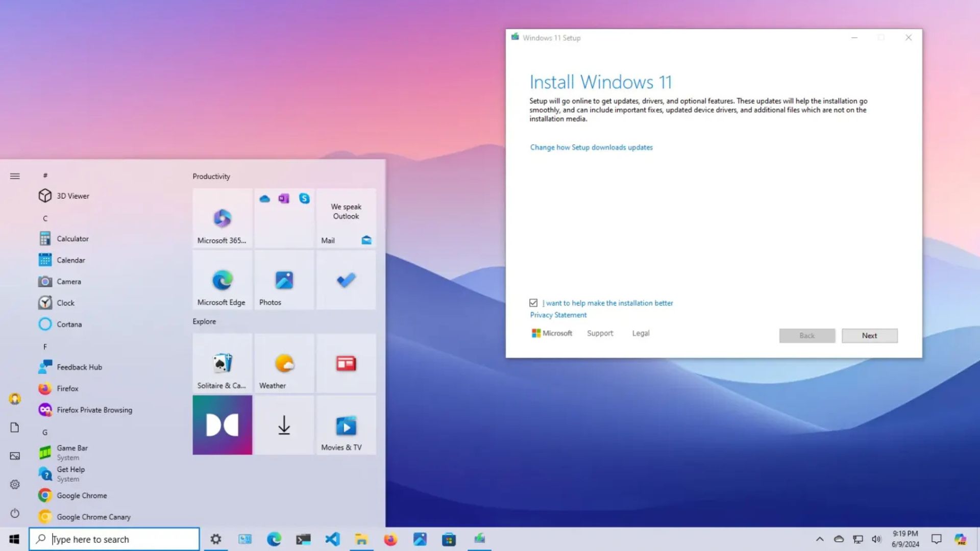Viewport: 980px width, 551px height.
Task: Click the 'Type here to search' field
Action: [115, 539]
